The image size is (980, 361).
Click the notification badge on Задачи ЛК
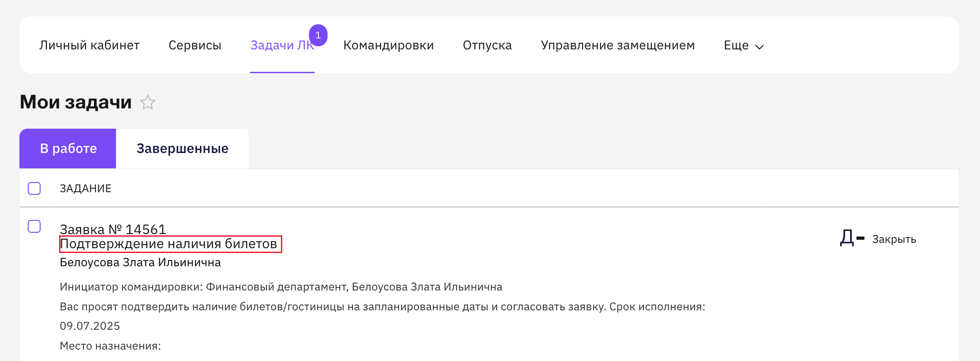point(318,35)
